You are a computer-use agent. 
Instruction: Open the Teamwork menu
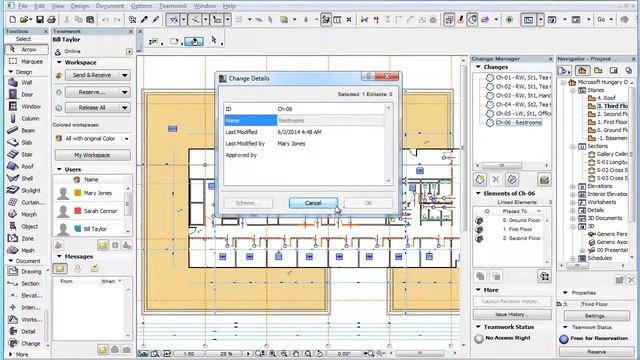pyautogui.click(x=173, y=6)
